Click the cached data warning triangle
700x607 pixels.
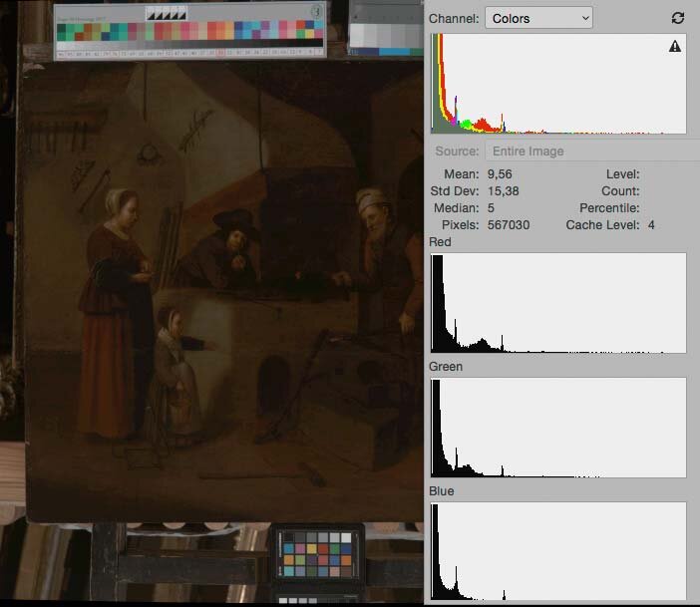674,47
